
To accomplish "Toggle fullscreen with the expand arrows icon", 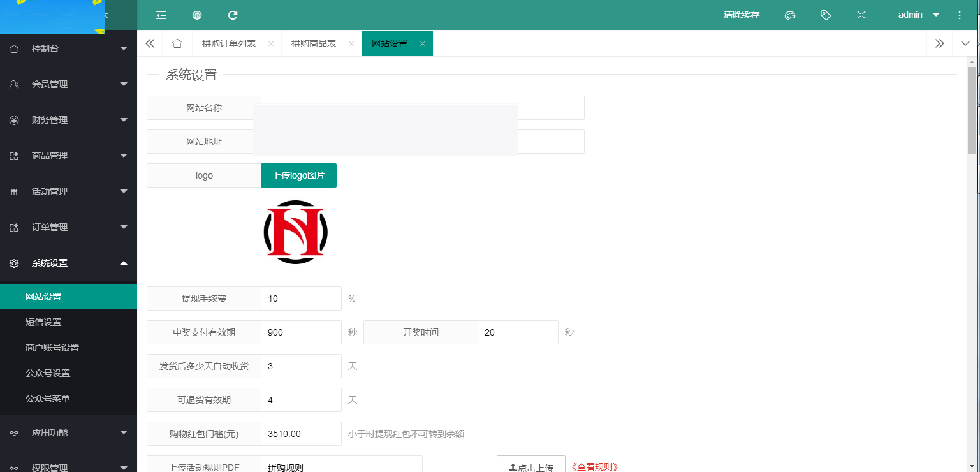I will pos(861,15).
